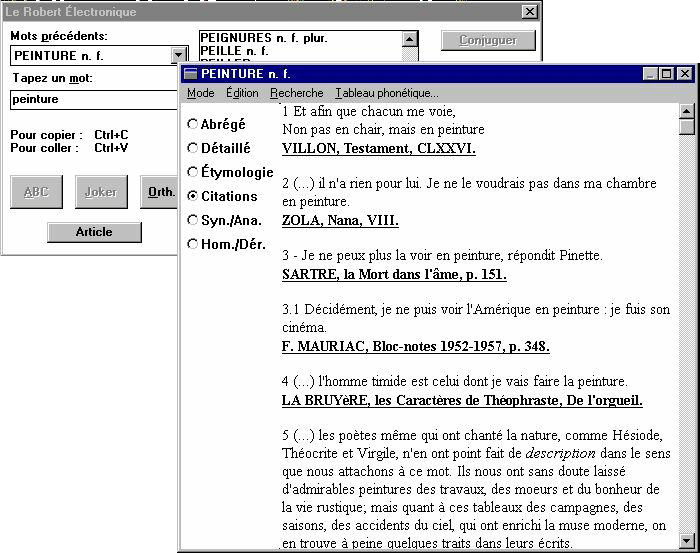This screenshot has width=700, height=553.
Task: Open the Mode menu
Action: click(x=200, y=93)
